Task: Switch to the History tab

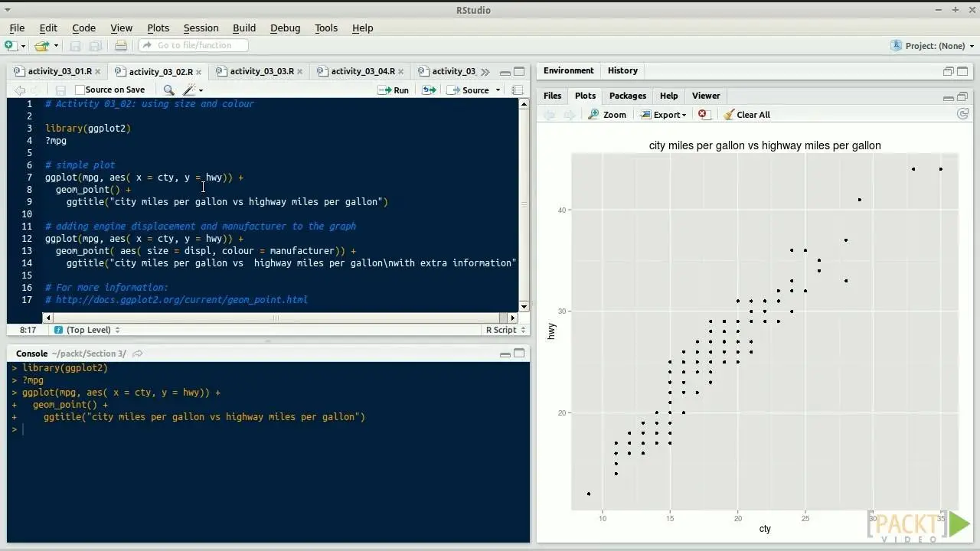Action: tap(622, 70)
